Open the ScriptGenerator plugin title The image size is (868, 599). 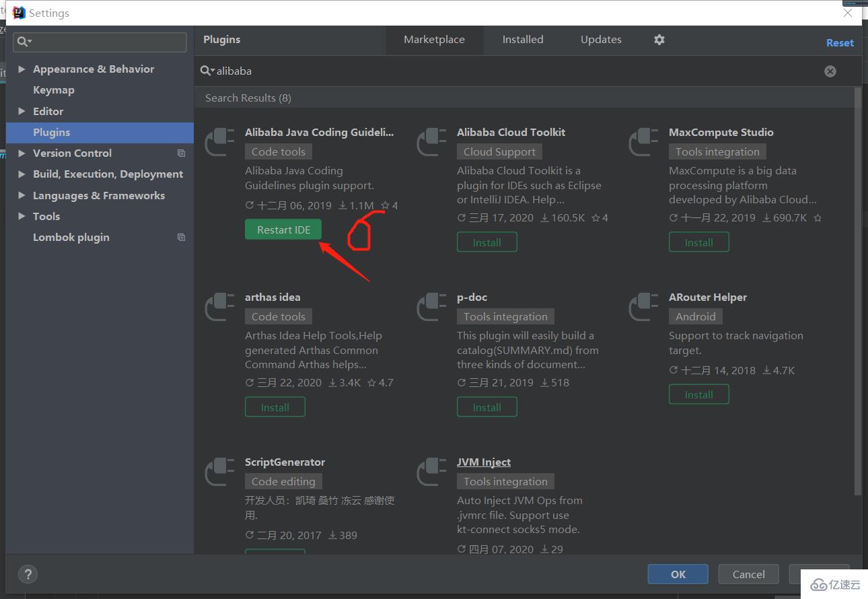(285, 462)
